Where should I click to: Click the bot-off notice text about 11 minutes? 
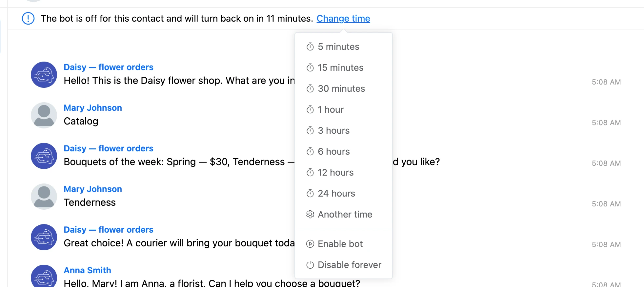(177, 18)
